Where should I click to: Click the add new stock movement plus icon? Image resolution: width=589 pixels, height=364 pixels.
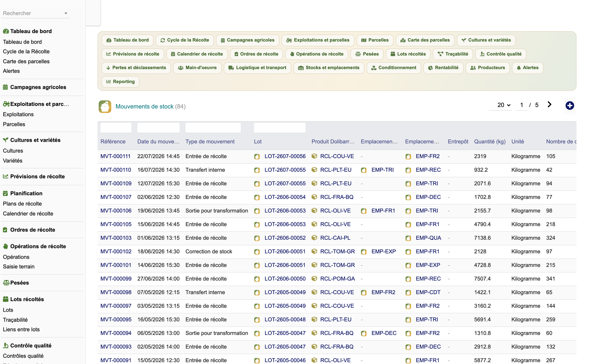570,106
